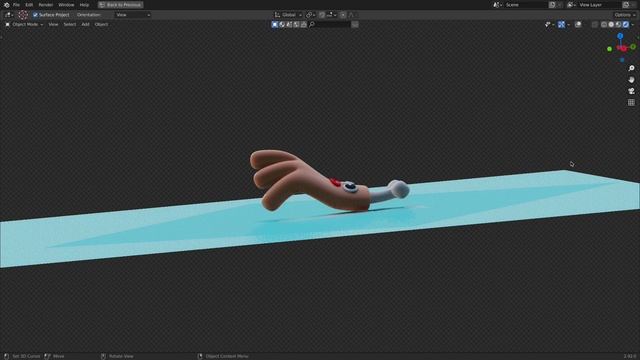Open the viewport shading options dropdown

pos(633,24)
